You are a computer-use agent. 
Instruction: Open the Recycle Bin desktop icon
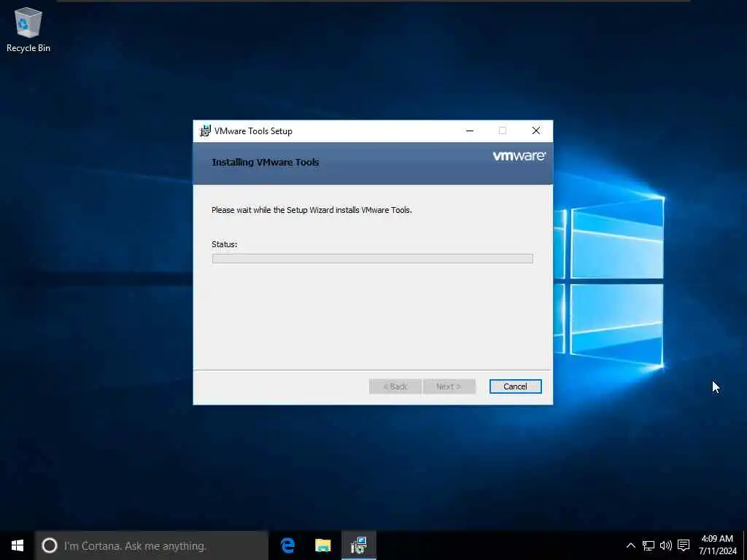(28, 29)
